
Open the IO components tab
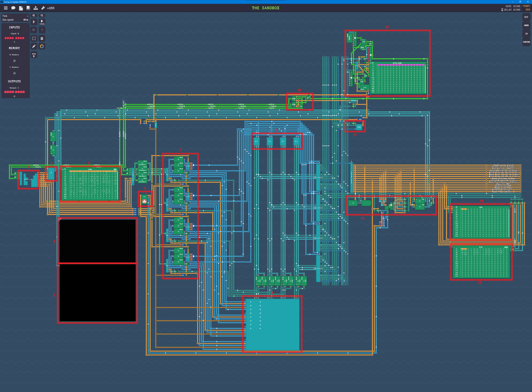pos(527,34)
